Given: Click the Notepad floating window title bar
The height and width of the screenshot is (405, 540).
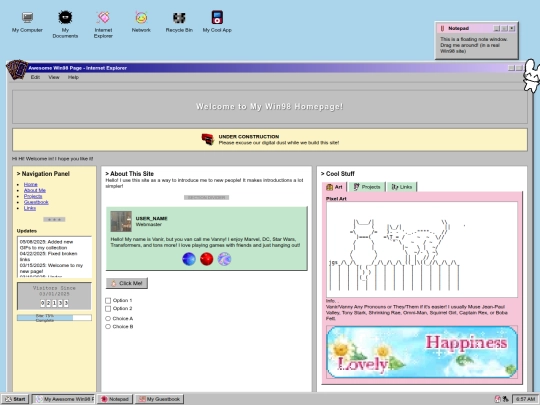Looking at the screenshot, I should pyautogui.click(x=477, y=29).
